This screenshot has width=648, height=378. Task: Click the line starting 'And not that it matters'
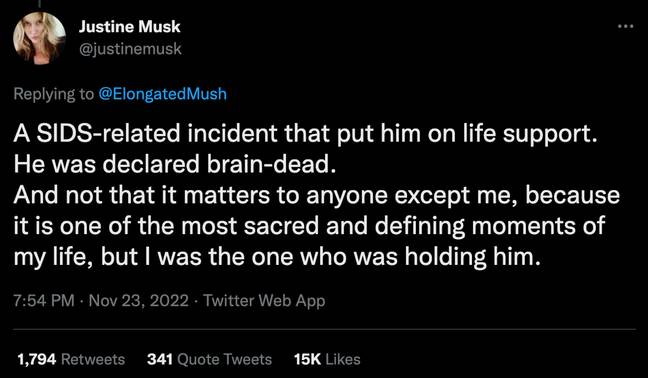coord(317,195)
